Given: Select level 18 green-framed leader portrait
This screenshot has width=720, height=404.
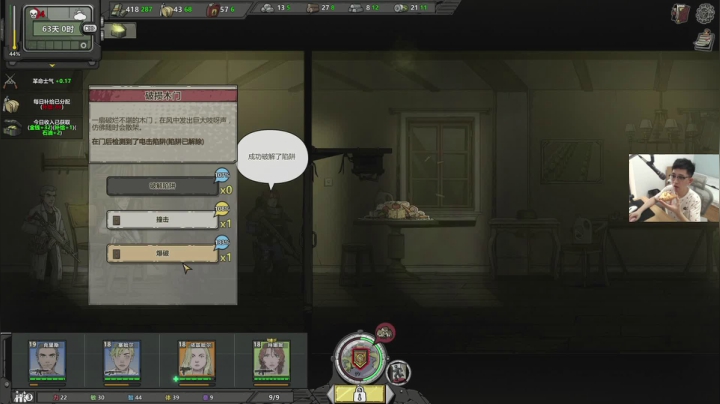Looking at the screenshot, I should click(271, 360).
